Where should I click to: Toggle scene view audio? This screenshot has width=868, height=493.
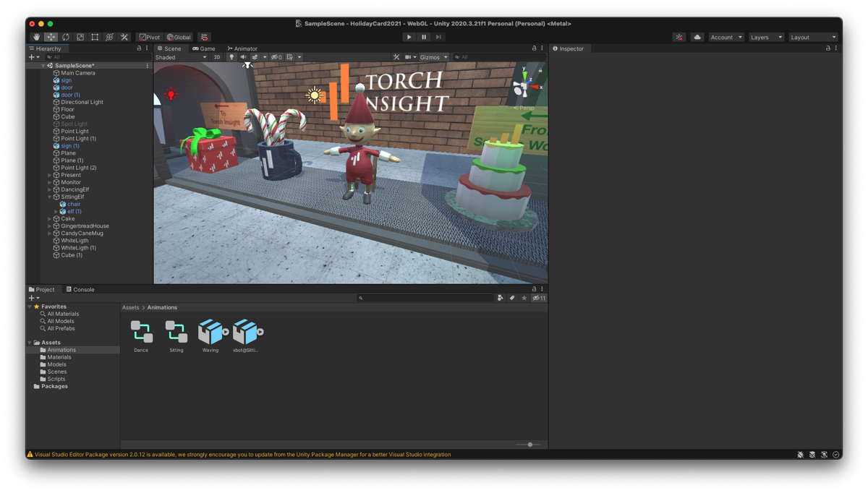coord(243,57)
